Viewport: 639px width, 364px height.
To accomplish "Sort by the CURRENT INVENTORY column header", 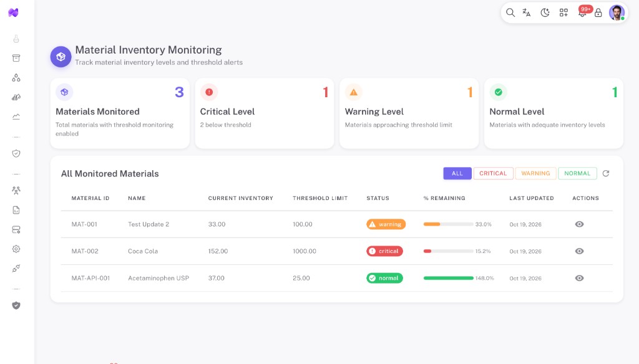I will point(240,198).
